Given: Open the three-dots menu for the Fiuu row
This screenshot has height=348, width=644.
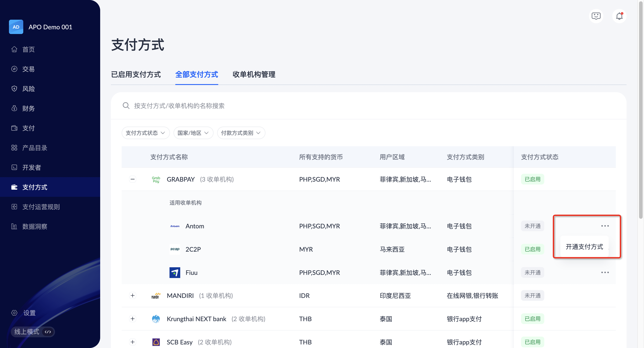Looking at the screenshot, I should [x=605, y=272].
